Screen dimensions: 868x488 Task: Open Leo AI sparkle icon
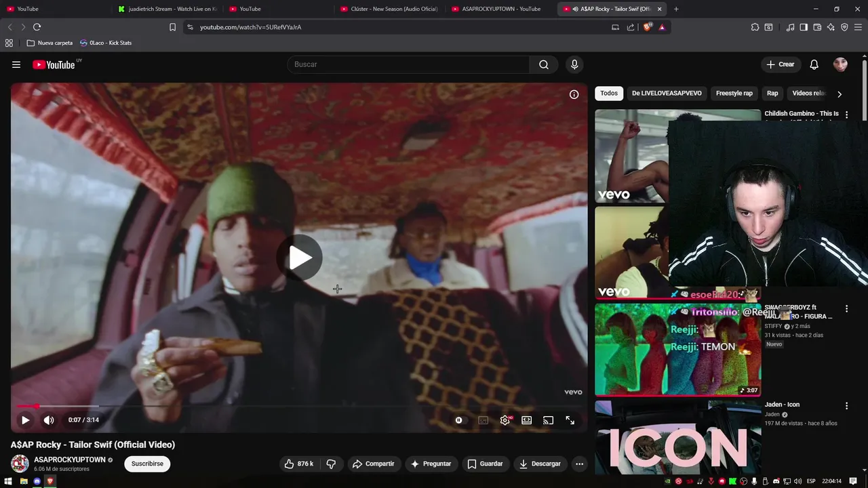[x=831, y=27]
